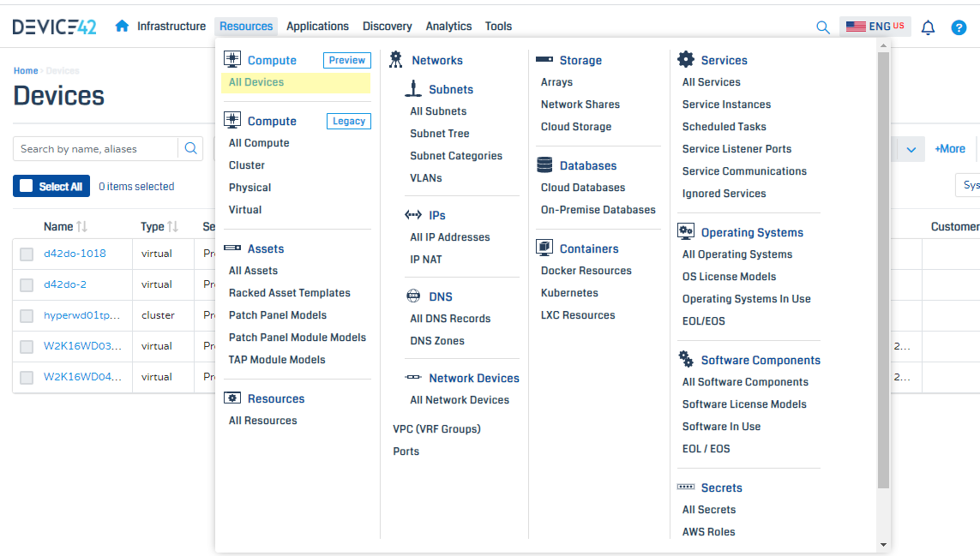
Task: Open On-Premise Databases entry
Action: [598, 210]
